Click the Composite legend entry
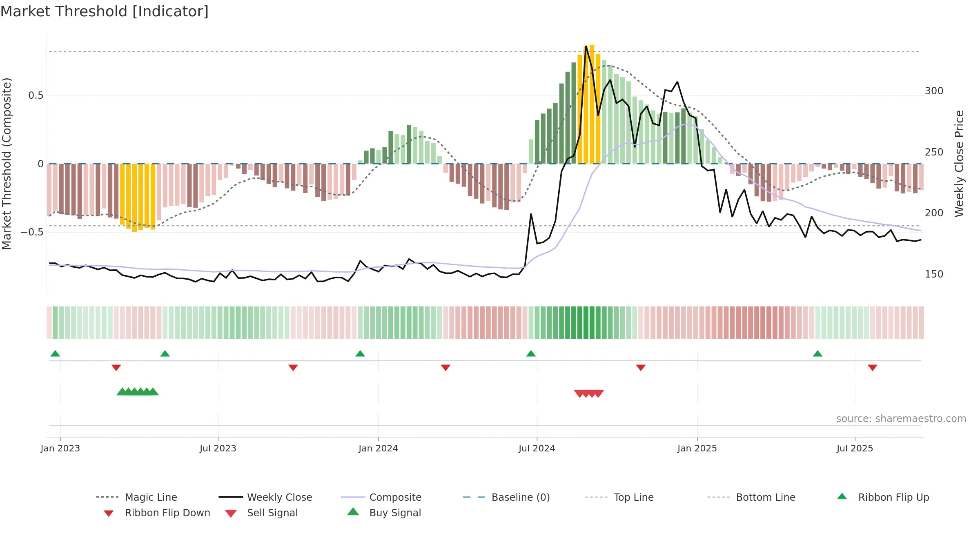Viewport: 980px width, 551px height. point(381,497)
